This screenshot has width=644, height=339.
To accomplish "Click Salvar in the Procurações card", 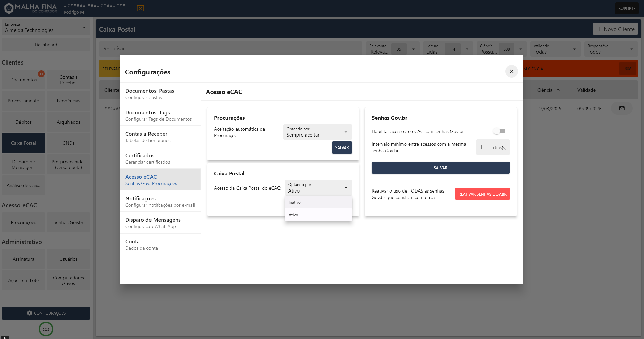I will pos(342,147).
